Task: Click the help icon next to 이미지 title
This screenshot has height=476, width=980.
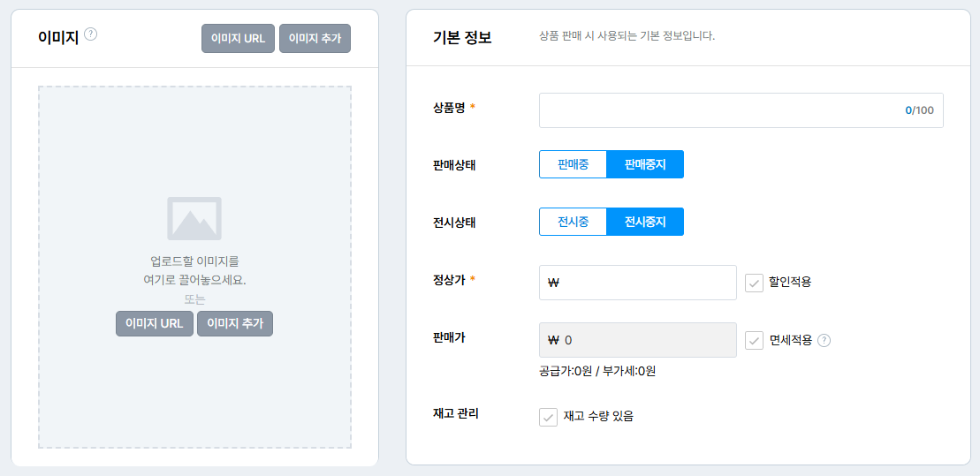Action: coord(90,34)
